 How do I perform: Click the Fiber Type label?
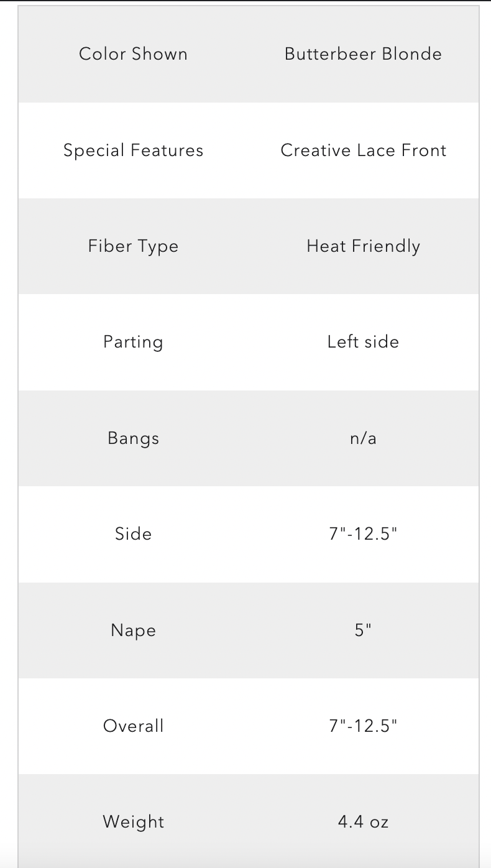click(133, 246)
